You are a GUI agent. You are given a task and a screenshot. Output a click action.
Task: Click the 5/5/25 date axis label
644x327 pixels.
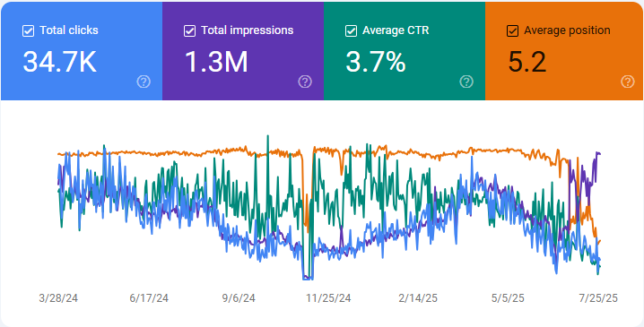point(508,298)
